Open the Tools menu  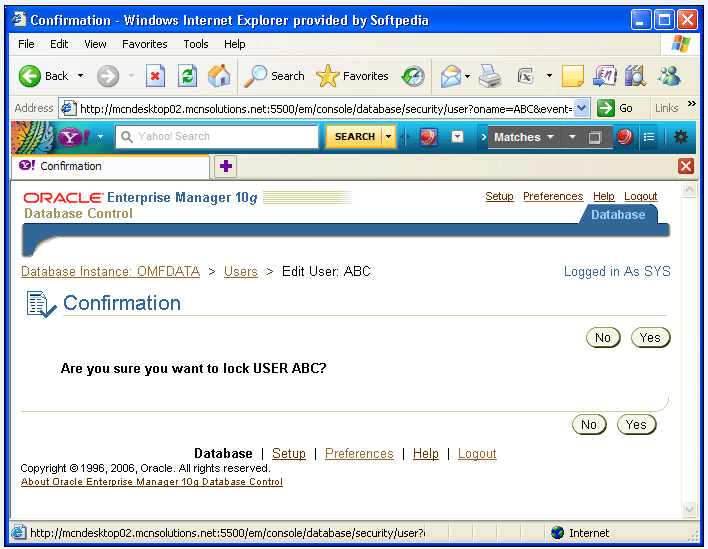click(x=196, y=44)
